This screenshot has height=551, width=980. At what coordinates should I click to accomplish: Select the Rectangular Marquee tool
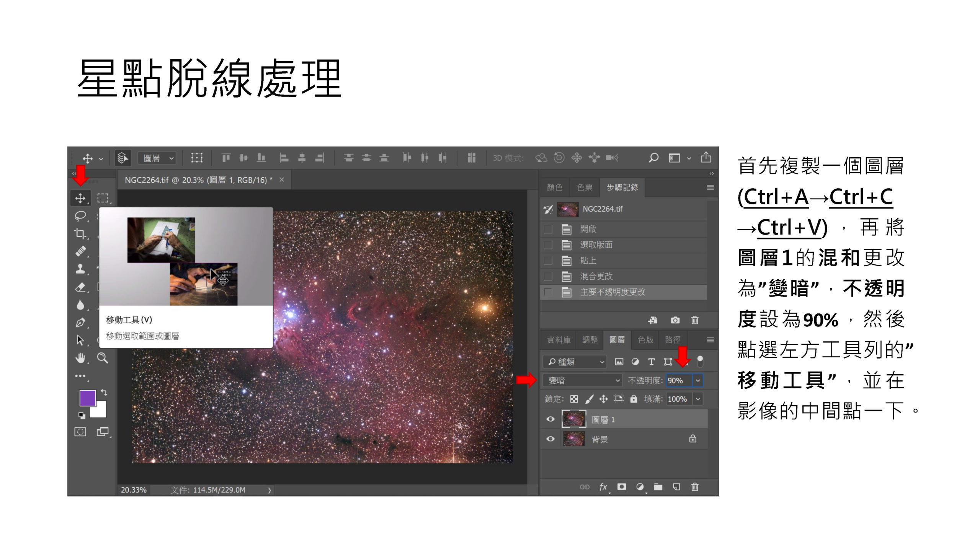(103, 198)
